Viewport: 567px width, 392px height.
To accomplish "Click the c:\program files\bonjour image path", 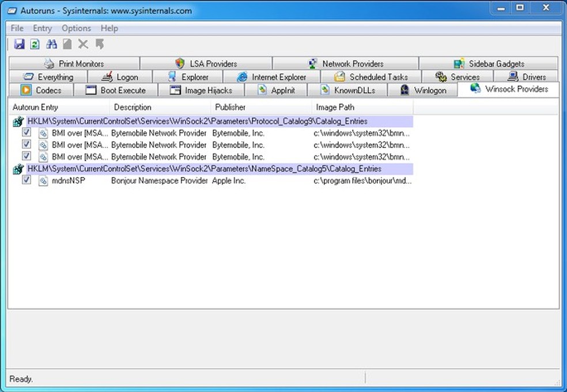I will (362, 180).
